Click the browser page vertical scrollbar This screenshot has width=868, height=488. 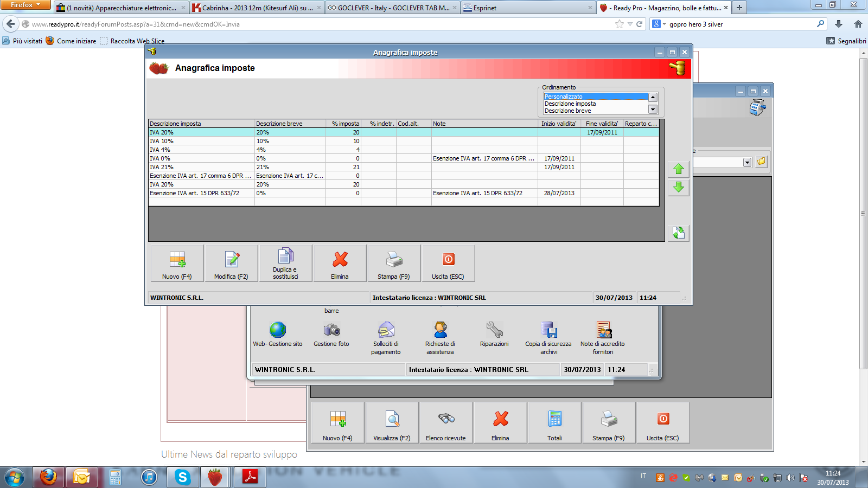pos(864,214)
